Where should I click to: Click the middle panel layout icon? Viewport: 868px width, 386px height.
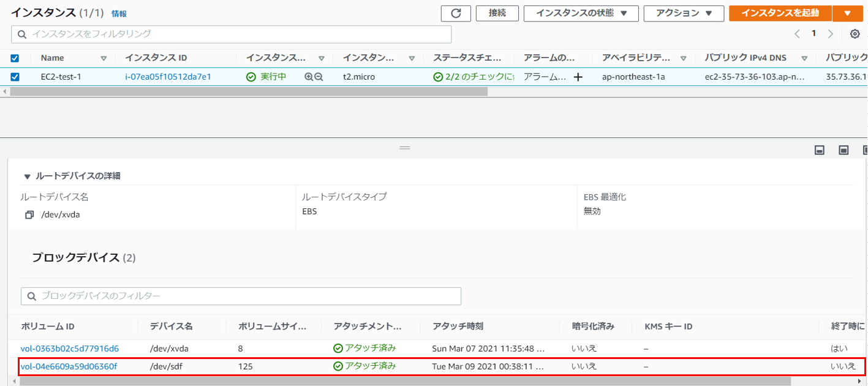[x=843, y=150]
